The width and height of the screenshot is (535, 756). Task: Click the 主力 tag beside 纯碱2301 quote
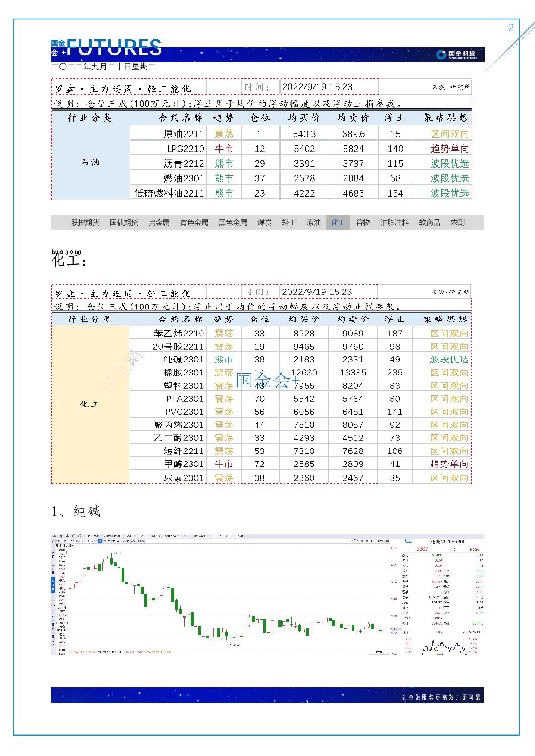pyautogui.click(x=408, y=541)
